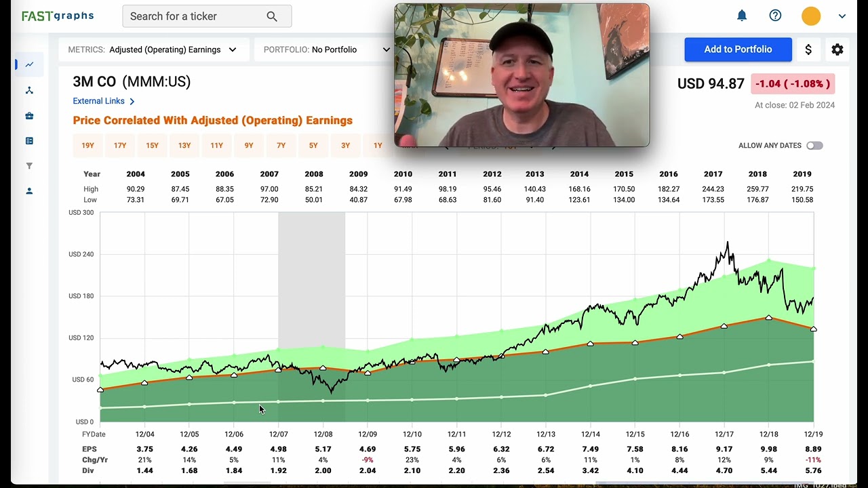Select the 13Y time period tab
The height and width of the screenshot is (488, 868).
[x=184, y=146]
